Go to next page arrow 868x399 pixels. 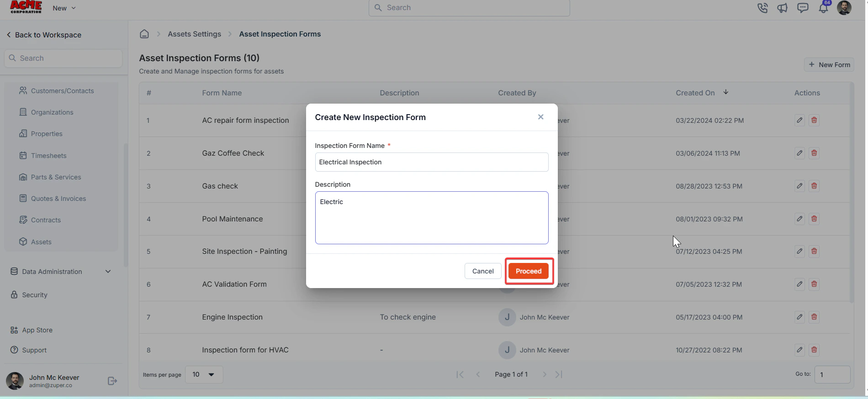[x=544, y=374]
